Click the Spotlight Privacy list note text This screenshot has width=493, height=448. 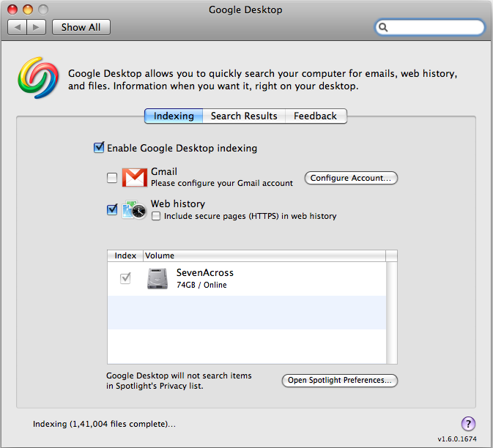[x=179, y=381]
